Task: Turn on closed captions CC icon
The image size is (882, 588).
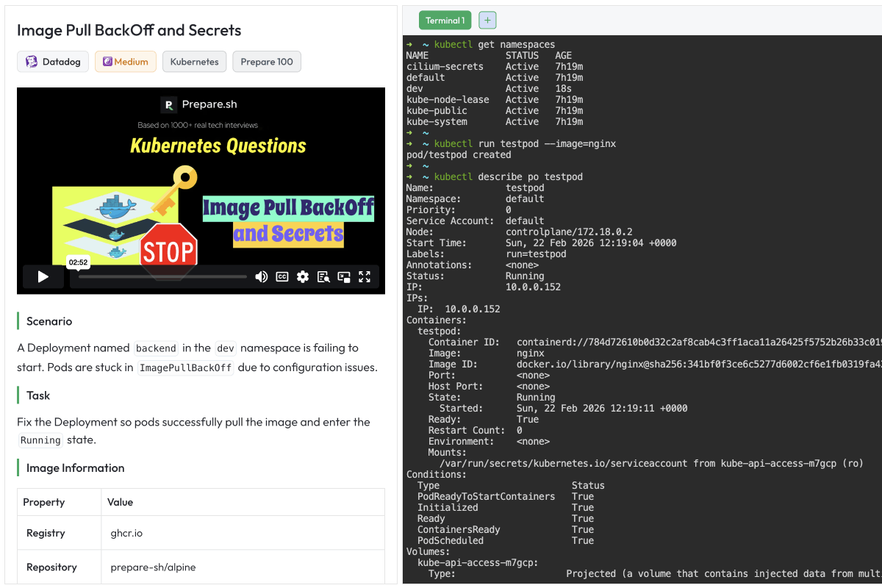Action: (282, 277)
